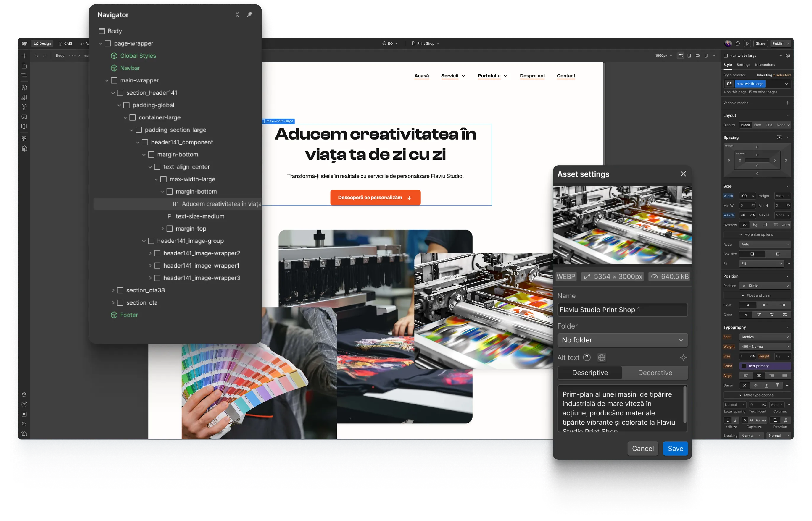Set overflow to hidden crossed-eye icon
Viewport: 812px width, 521px height.
755,225
